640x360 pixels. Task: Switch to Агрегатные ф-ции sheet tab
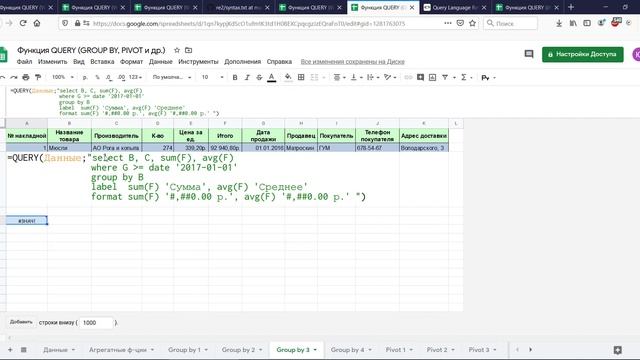point(122,350)
